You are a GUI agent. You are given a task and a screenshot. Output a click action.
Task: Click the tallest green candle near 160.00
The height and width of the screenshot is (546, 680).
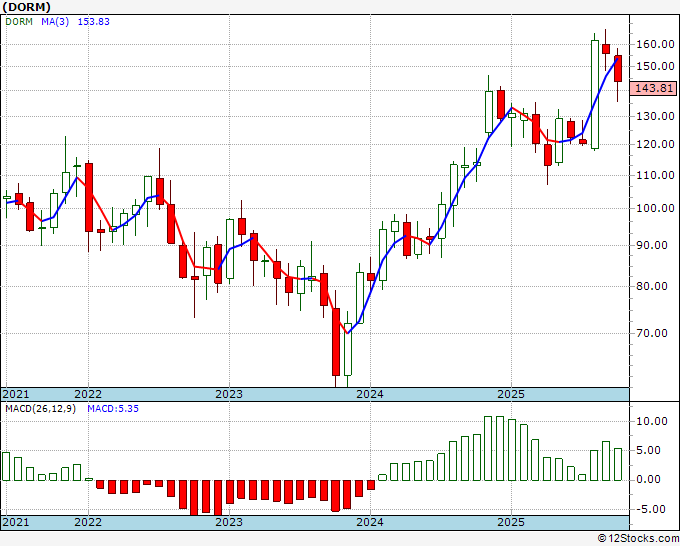pyautogui.click(x=595, y=95)
